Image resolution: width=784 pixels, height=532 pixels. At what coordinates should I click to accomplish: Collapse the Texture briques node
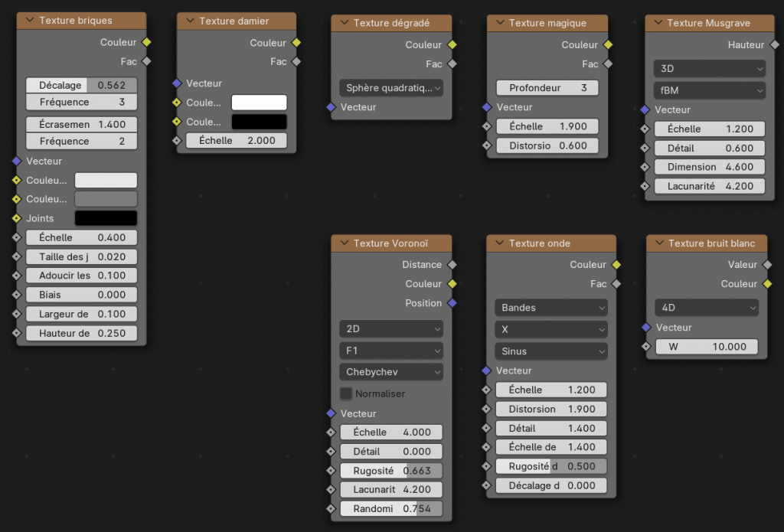pyautogui.click(x=30, y=21)
